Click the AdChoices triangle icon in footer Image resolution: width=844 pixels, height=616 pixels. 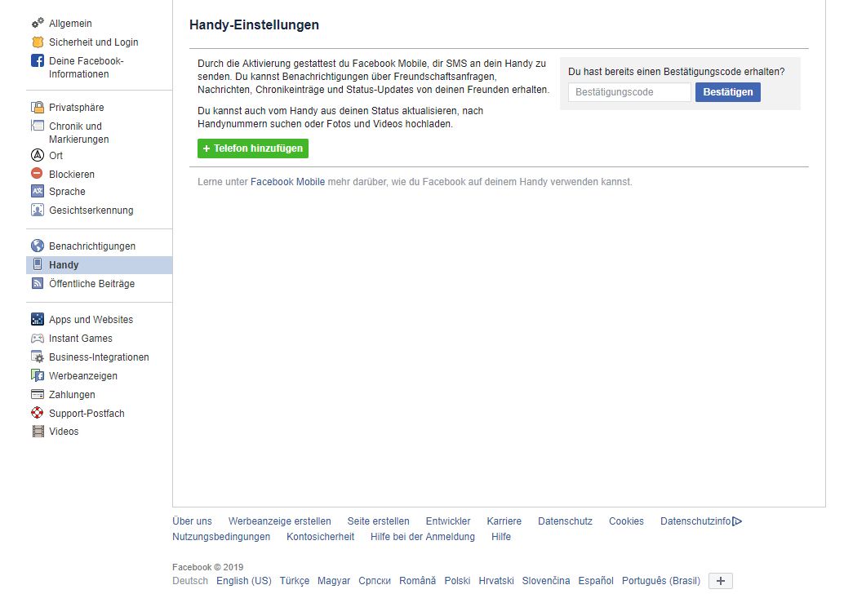click(737, 521)
